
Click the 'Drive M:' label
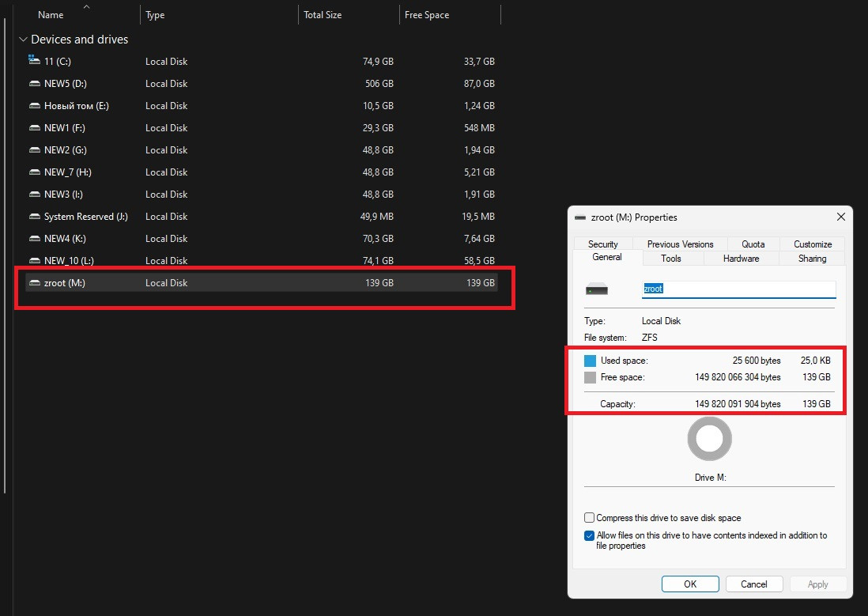click(x=710, y=478)
